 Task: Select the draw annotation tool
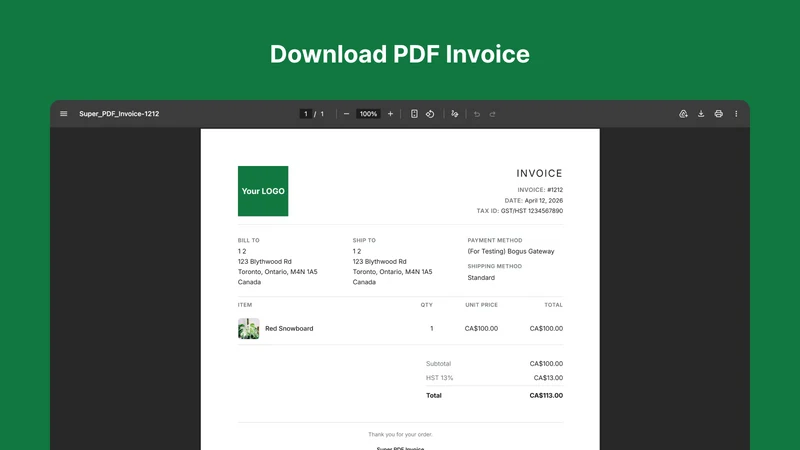coord(455,114)
